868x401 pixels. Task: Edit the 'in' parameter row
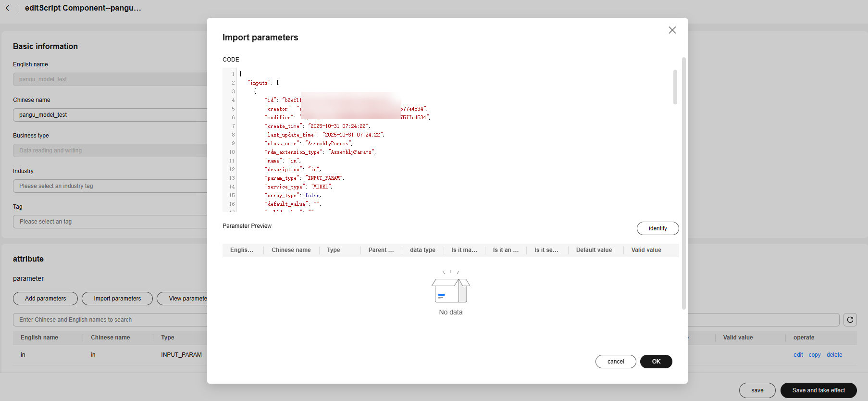pos(798,355)
